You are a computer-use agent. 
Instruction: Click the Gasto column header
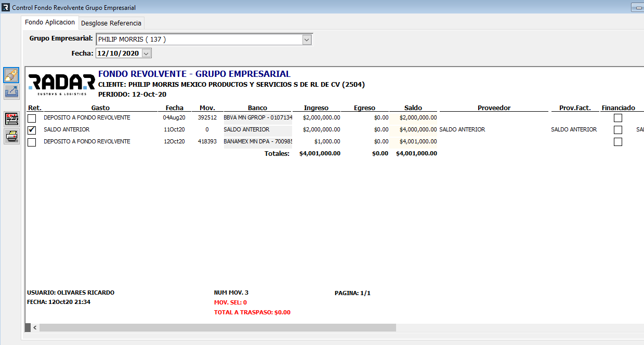[100, 108]
